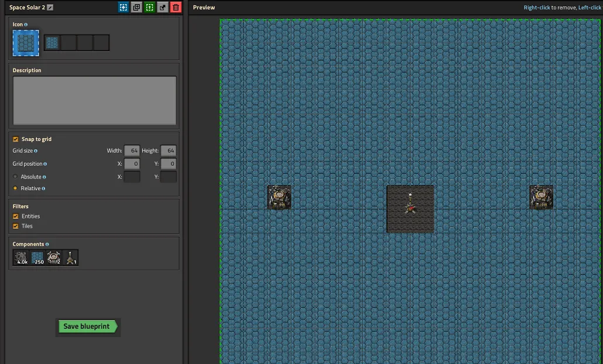This screenshot has height=364, width=603.
Task: Toggle the Tiles filter checkbox
Action: click(15, 226)
